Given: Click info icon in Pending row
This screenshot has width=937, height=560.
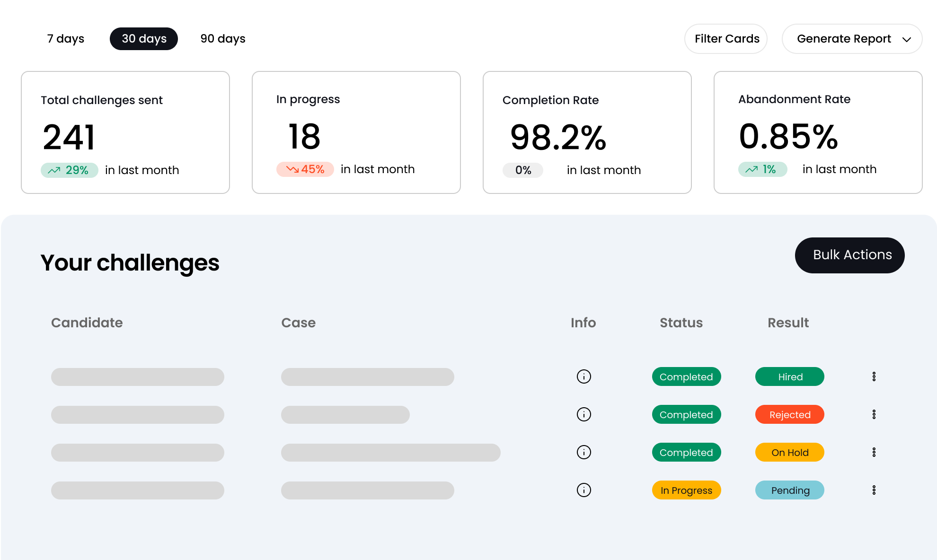Looking at the screenshot, I should (583, 490).
